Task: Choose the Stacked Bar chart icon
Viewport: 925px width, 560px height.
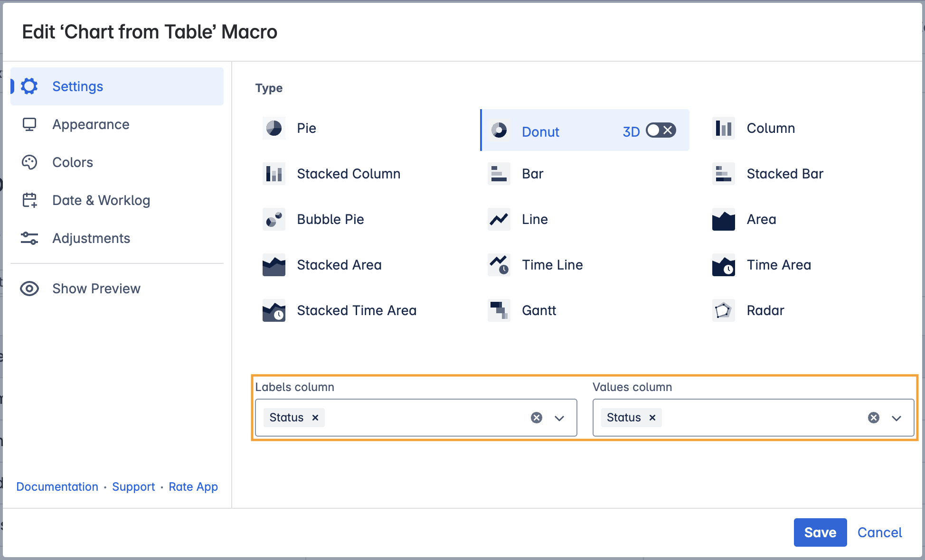Action: click(724, 174)
